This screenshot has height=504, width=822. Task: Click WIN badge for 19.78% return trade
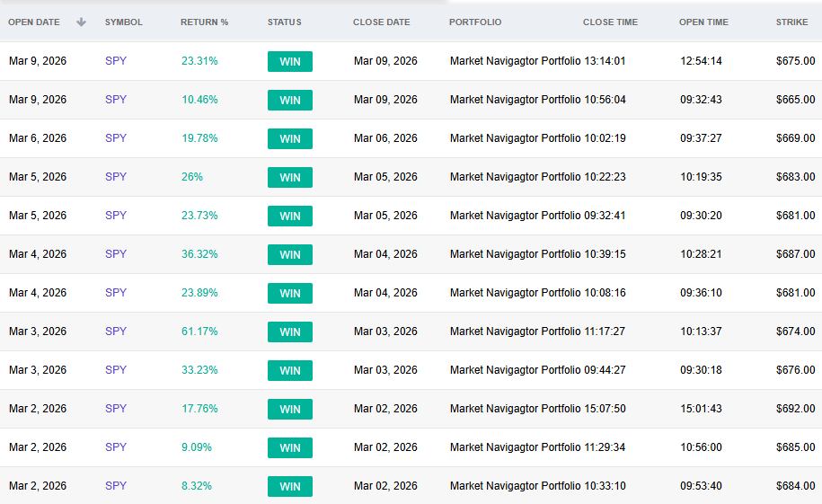pos(289,138)
